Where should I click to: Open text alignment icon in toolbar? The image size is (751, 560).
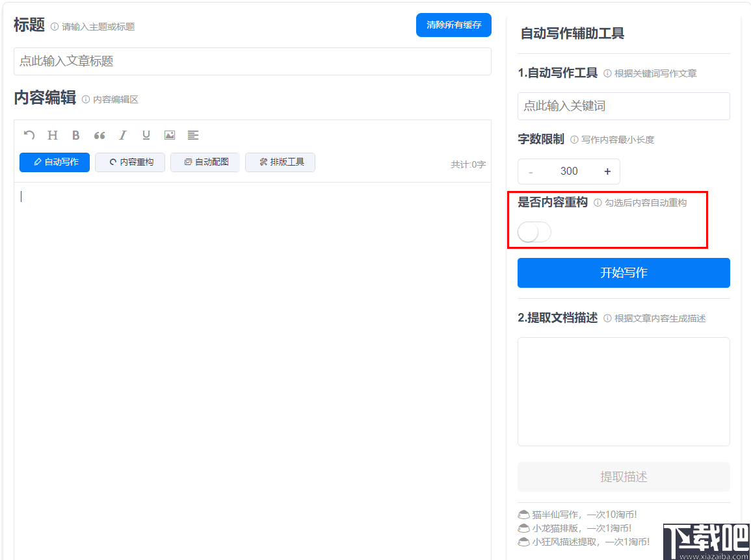(193, 136)
